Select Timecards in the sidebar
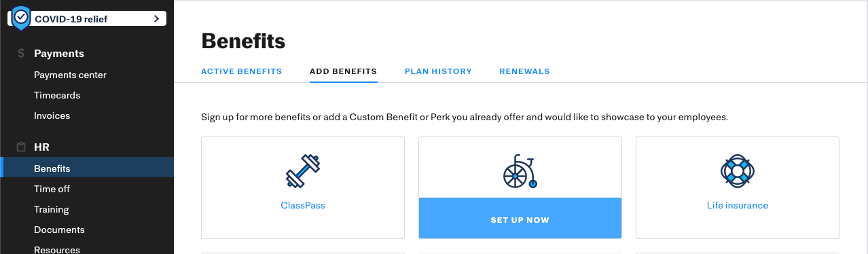Viewport: 868px width, 254px height. pos(57,96)
